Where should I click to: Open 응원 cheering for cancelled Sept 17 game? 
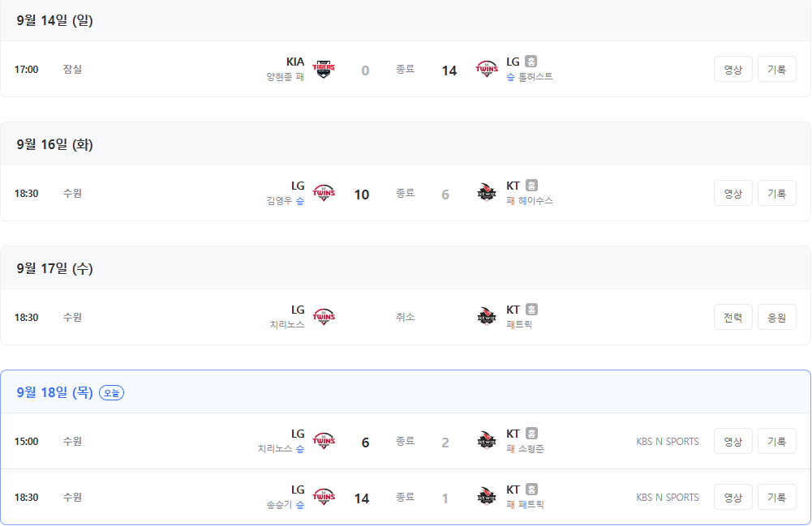tap(777, 318)
